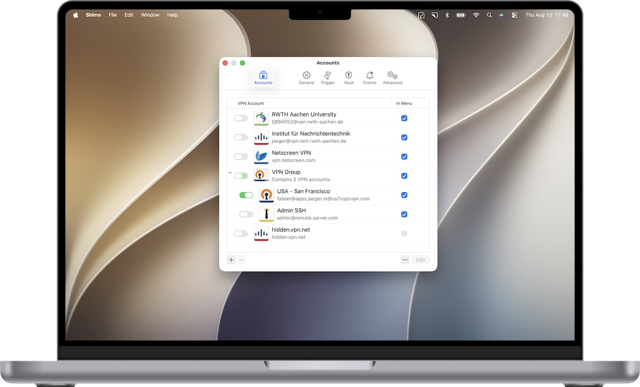This screenshot has width=640, height=387.
Task: Toggle the VPN Group connection switch
Action: point(241,176)
